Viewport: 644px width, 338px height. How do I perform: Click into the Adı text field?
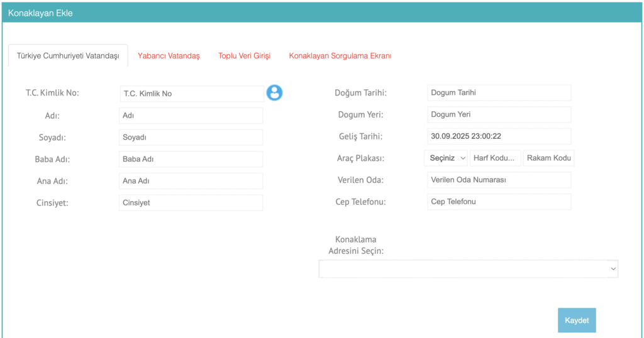tap(191, 116)
